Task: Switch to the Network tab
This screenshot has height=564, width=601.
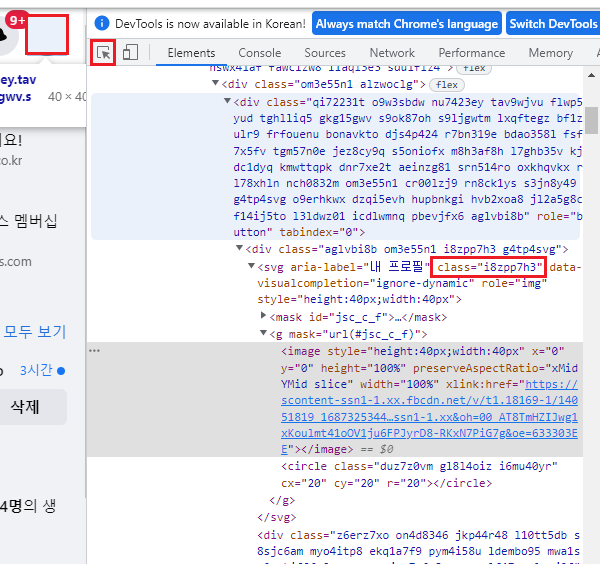Action: pos(392,53)
